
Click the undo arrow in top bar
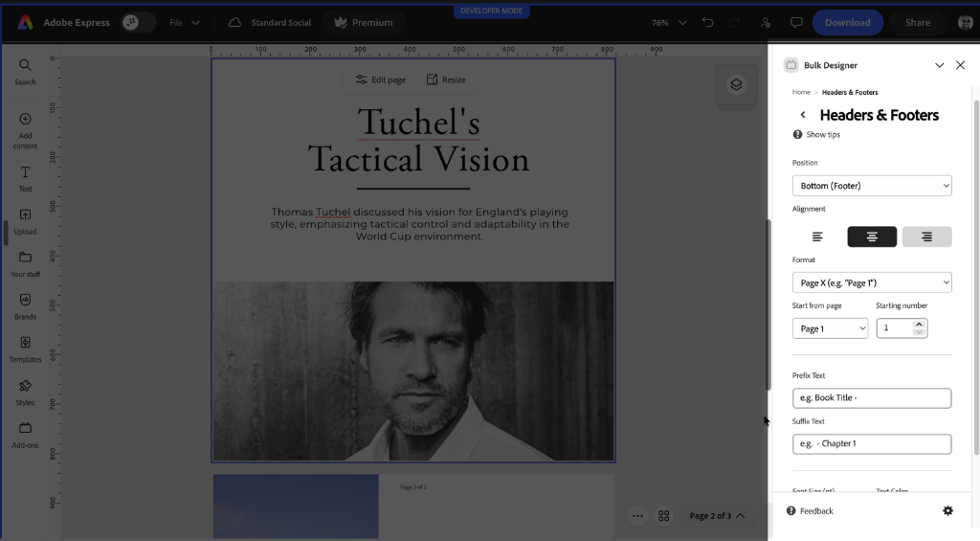[707, 23]
